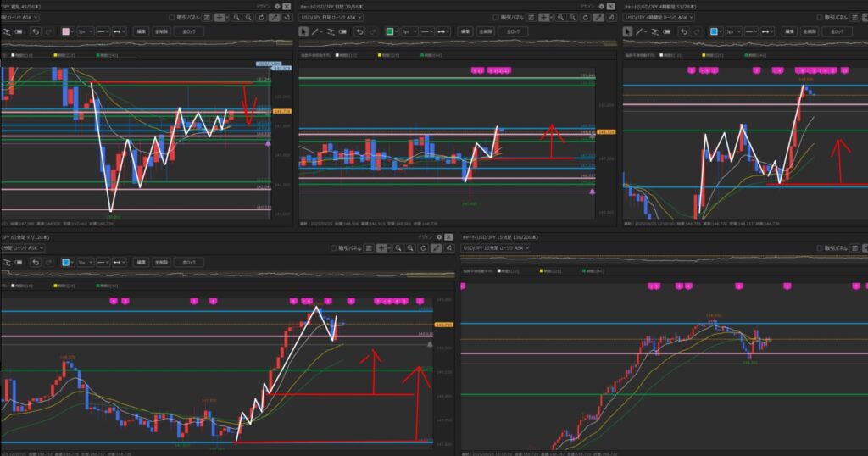Tick the 取引パネル checkbox in the daily chart
Screen dimensions: 868x456
pyautogui.click(x=498, y=17)
